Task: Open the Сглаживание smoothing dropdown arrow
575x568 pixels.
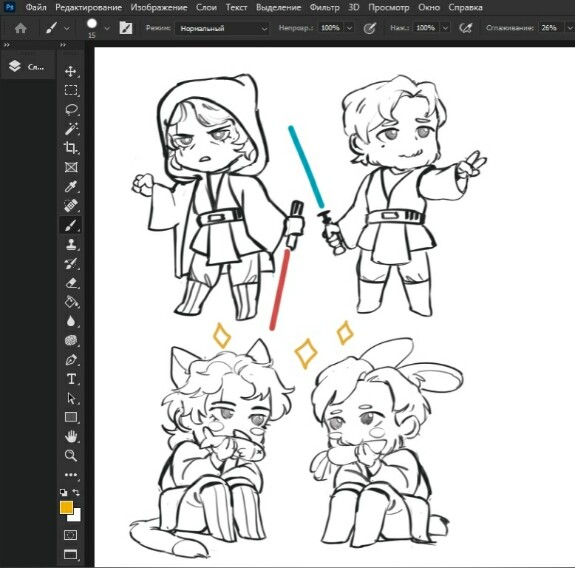Action: coord(569,28)
